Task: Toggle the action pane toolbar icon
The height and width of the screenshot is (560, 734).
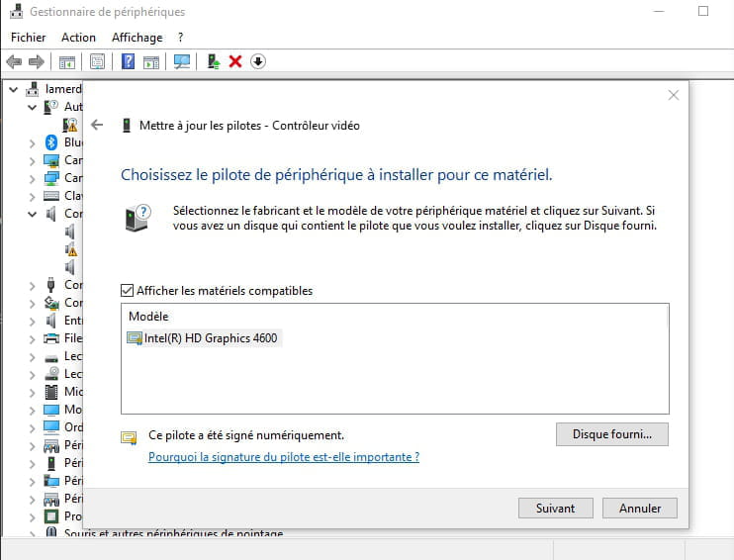Action: 151,61
